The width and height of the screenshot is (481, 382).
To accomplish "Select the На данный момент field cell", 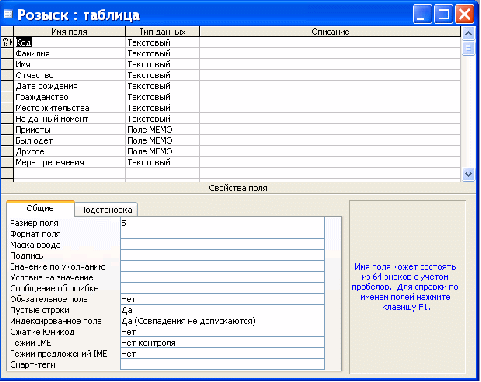I will coord(69,119).
